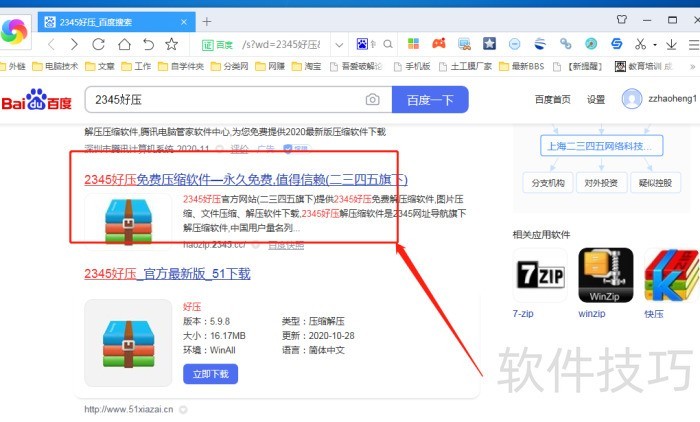This screenshot has width=700, height=422.
Task: Click the browser back arrow
Action: click(52, 44)
